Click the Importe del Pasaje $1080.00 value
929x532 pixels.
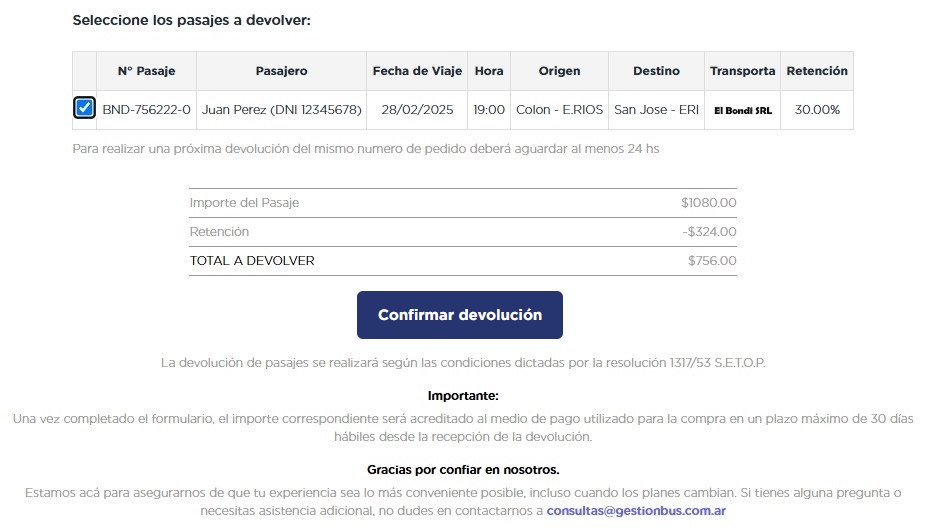708,203
